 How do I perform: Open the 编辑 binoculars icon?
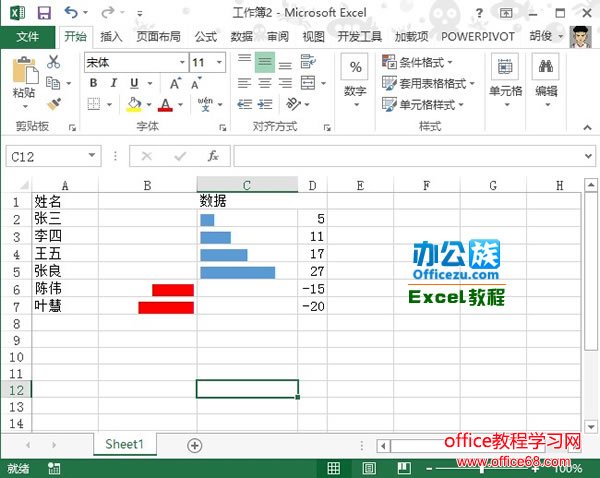[x=546, y=67]
